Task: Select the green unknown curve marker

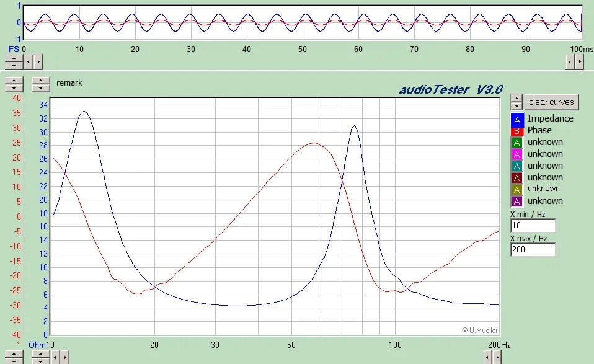Action: (517, 142)
